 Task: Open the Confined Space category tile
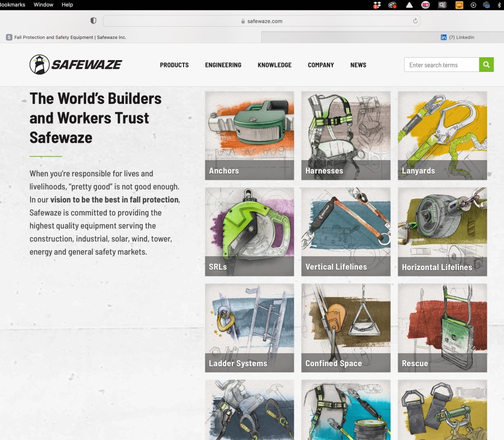pos(346,328)
